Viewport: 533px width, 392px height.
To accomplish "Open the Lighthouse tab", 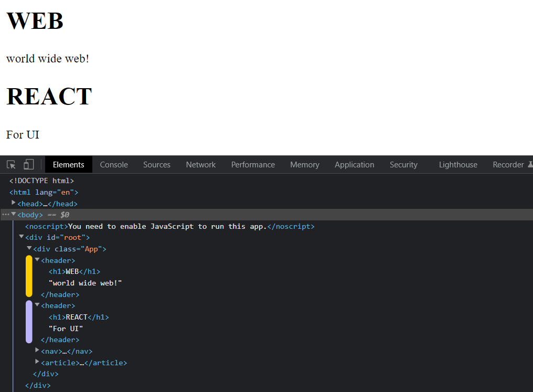I will pos(458,165).
